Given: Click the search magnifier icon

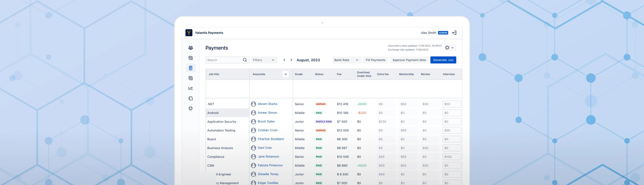Looking at the screenshot, I should pyautogui.click(x=245, y=60).
